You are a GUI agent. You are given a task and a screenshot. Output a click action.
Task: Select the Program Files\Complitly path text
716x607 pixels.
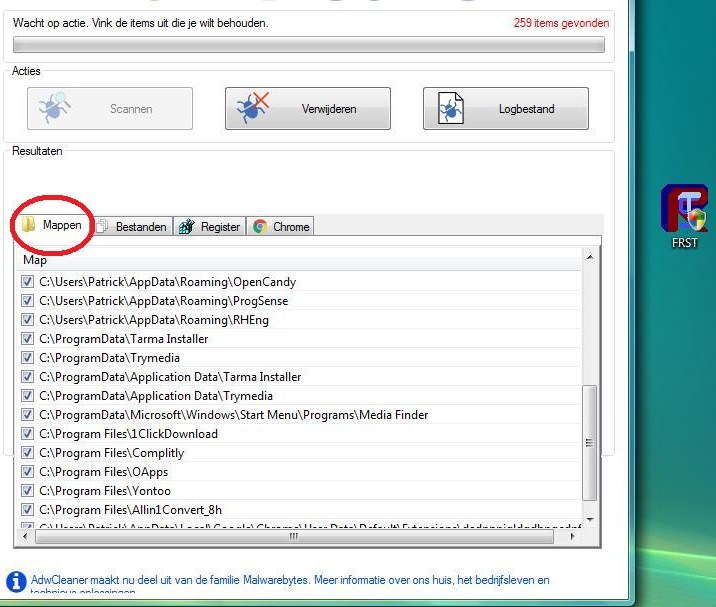(112, 453)
